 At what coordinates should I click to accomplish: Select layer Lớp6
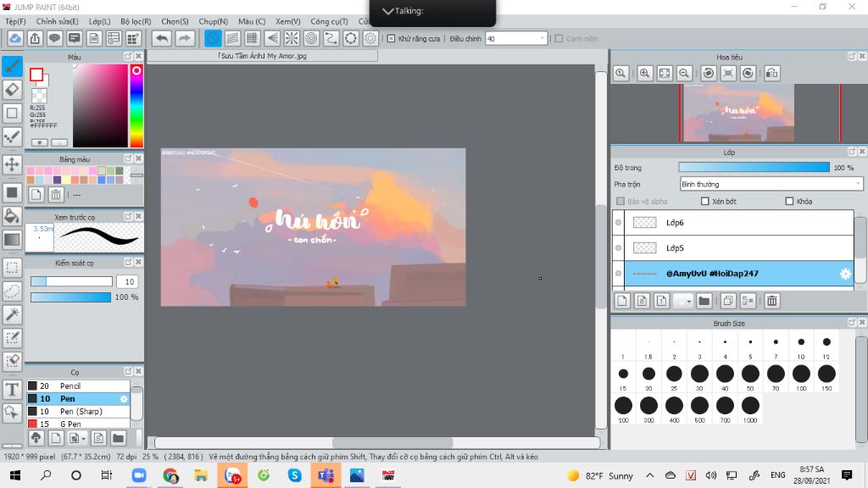click(x=738, y=223)
